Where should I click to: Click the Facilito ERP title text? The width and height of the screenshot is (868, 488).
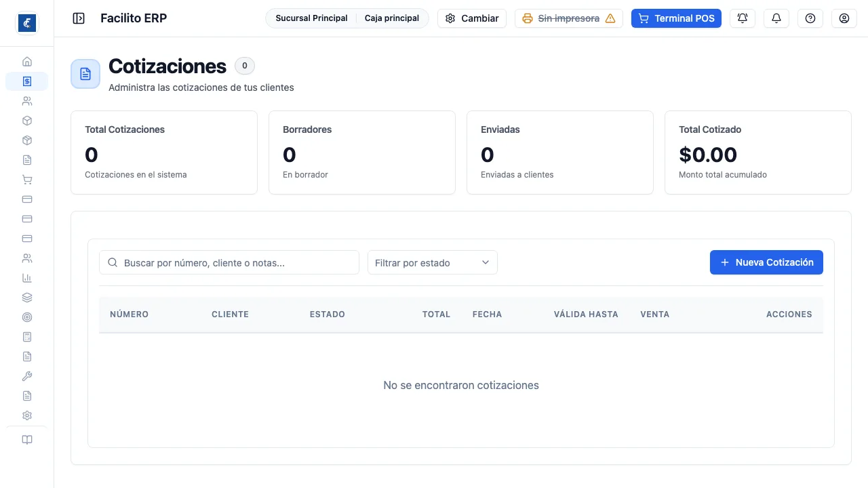[x=134, y=18]
